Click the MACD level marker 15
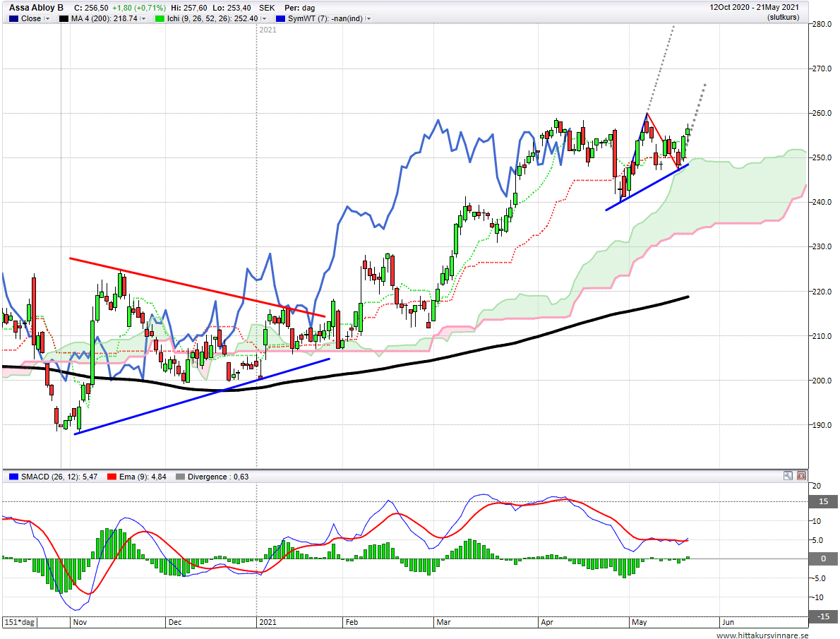The image size is (840, 639). click(x=823, y=502)
